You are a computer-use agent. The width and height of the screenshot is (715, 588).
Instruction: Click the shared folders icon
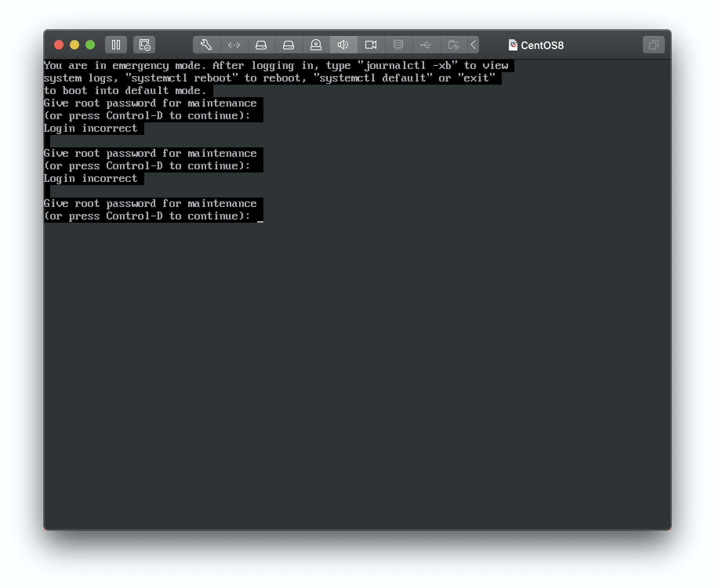(454, 45)
